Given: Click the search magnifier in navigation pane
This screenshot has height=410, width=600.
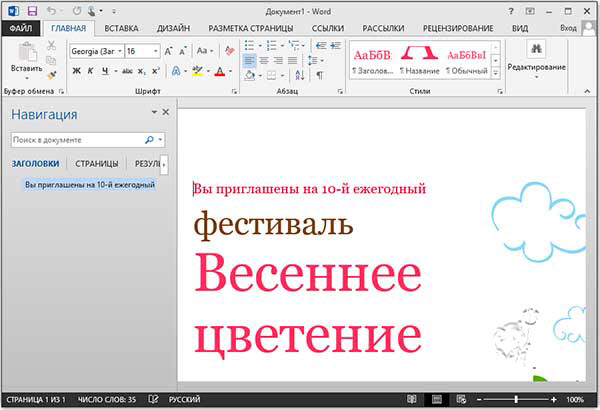Looking at the screenshot, I should pyautogui.click(x=149, y=140).
